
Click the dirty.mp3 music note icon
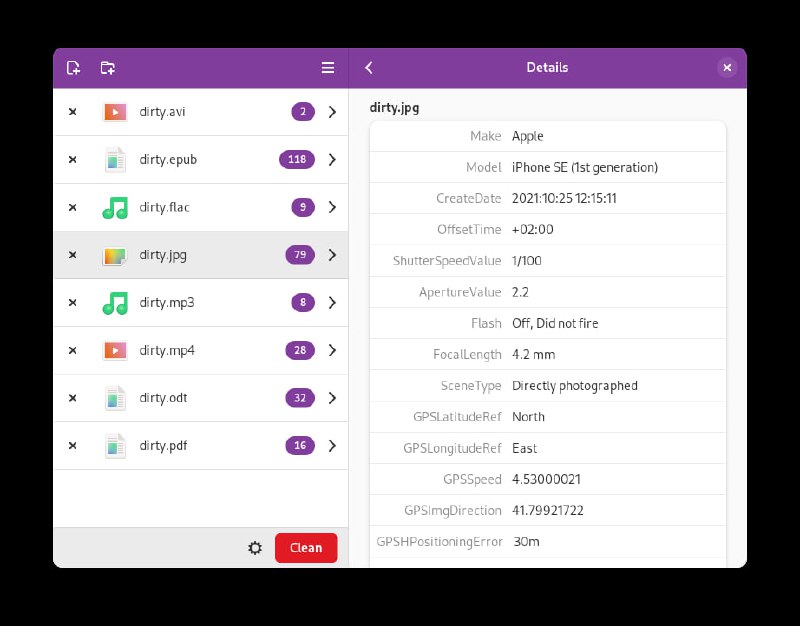click(114, 302)
